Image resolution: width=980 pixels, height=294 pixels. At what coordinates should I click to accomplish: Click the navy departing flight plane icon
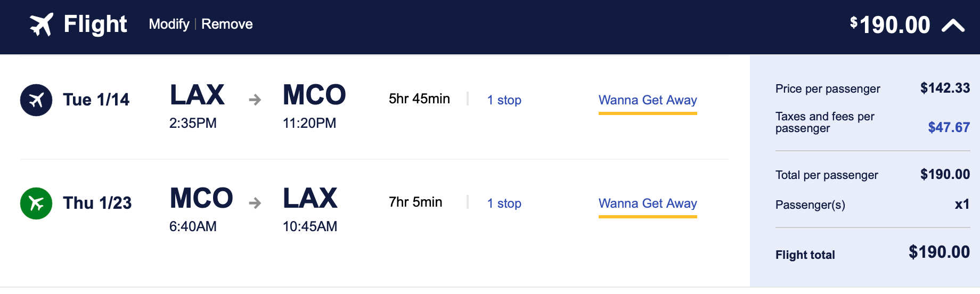36,100
